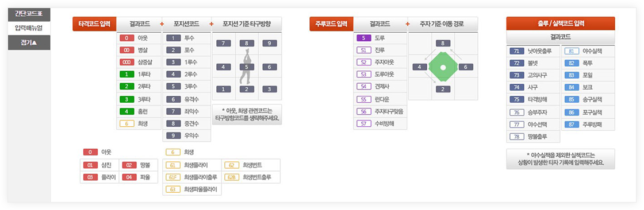The height and width of the screenshot is (210, 644).
Task: Click the S3 badge for 도루아웃
Action: coord(364,75)
